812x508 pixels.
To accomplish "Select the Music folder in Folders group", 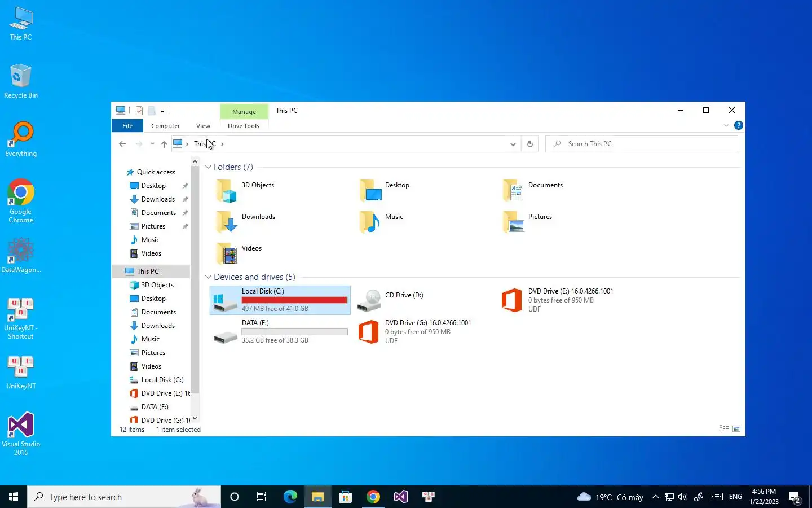I will tap(382, 222).
